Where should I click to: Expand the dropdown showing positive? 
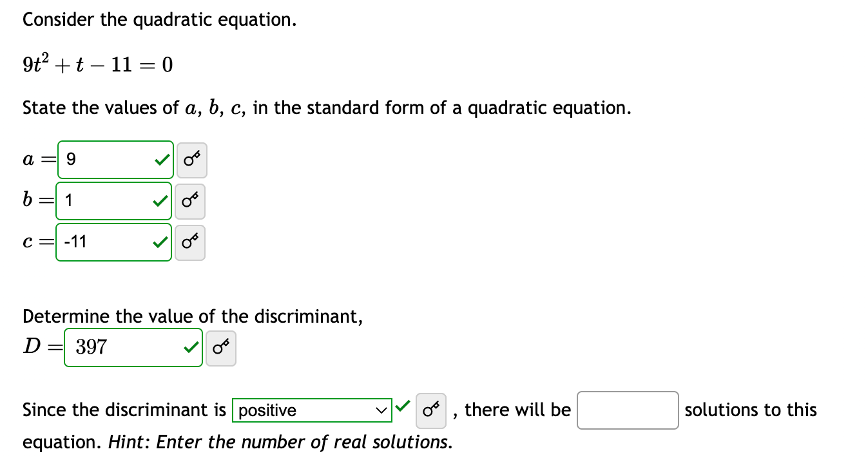click(311, 410)
